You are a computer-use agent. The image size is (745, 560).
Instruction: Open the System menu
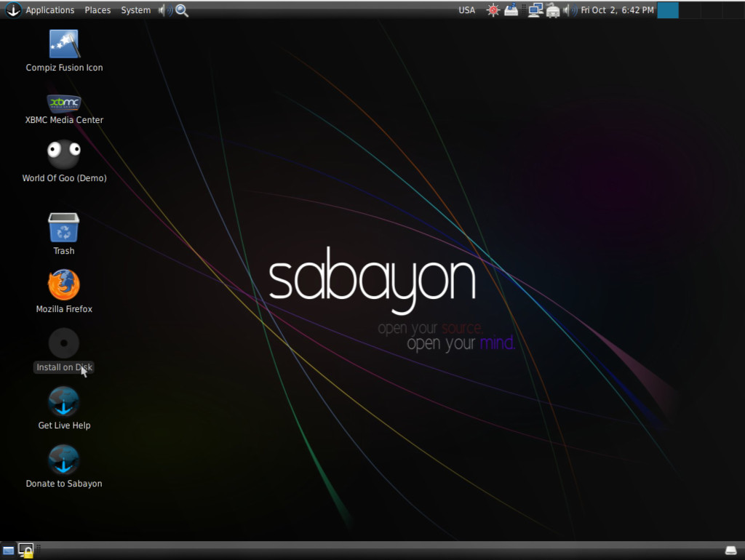pyautogui.click(x=135, y=10)
